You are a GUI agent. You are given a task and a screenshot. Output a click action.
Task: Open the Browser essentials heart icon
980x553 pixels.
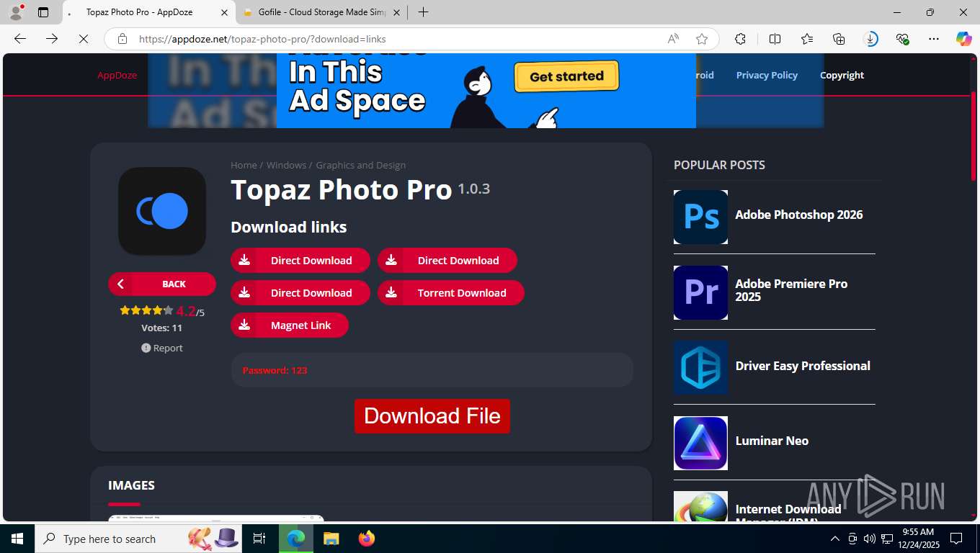coord(902,39)
